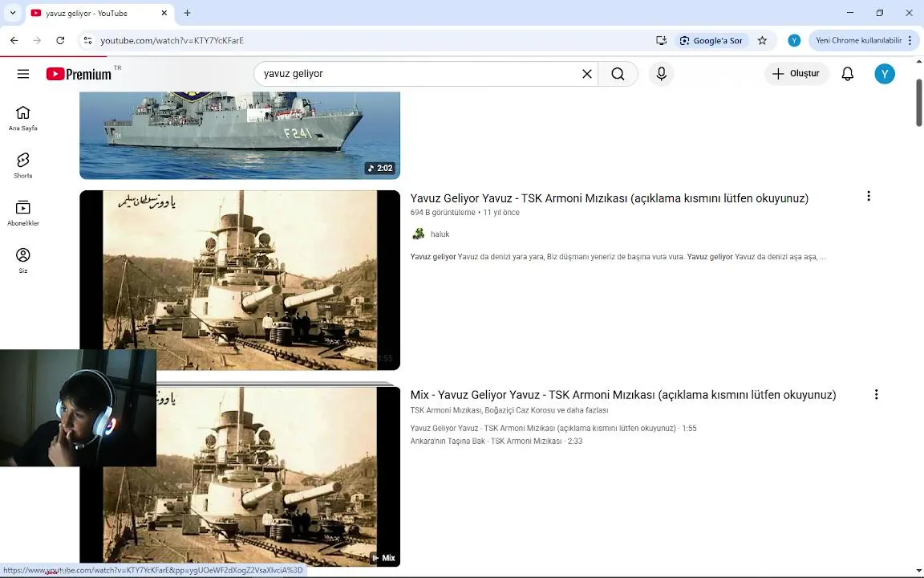
Task: Open the Yavuz Geliyor Yavuz TSK thumbnail
Action: (x=240, y=280)
